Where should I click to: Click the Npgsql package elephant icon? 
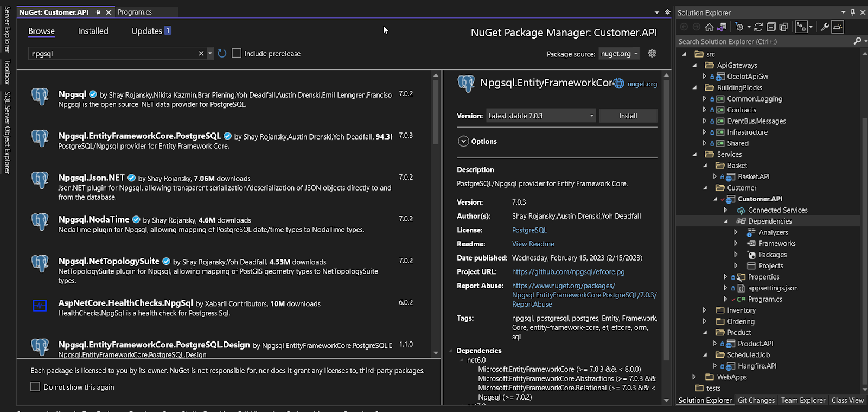(x=40, y=96)
